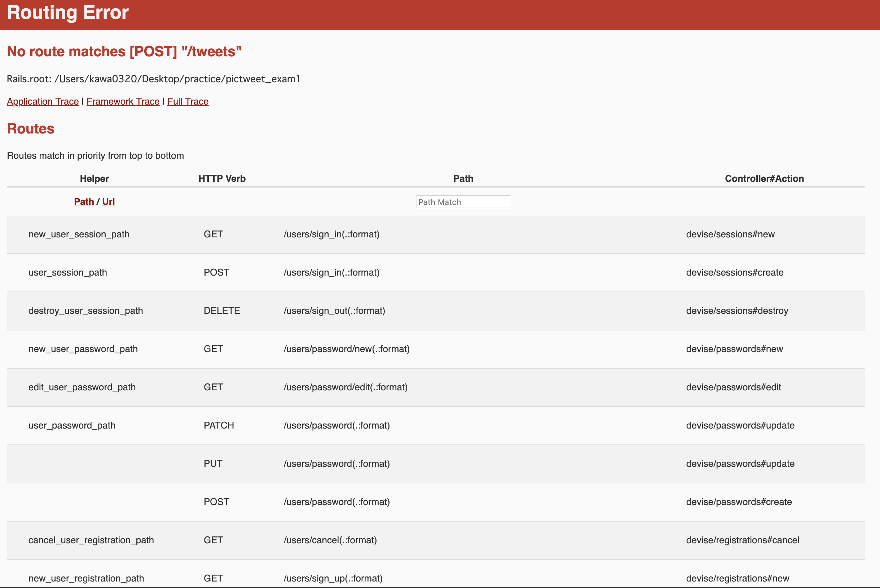Click the Routes section heading
This screenshot has height=588, width=880.
coord(31,129)
